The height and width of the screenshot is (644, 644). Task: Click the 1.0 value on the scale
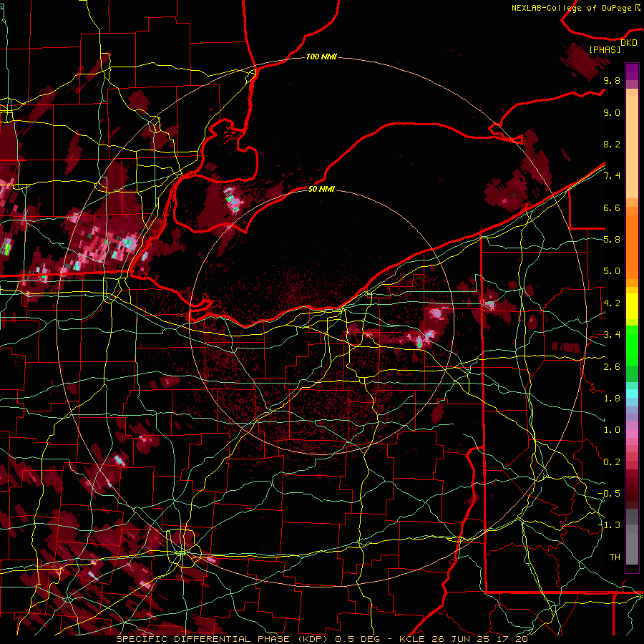[x=612, y=430]
